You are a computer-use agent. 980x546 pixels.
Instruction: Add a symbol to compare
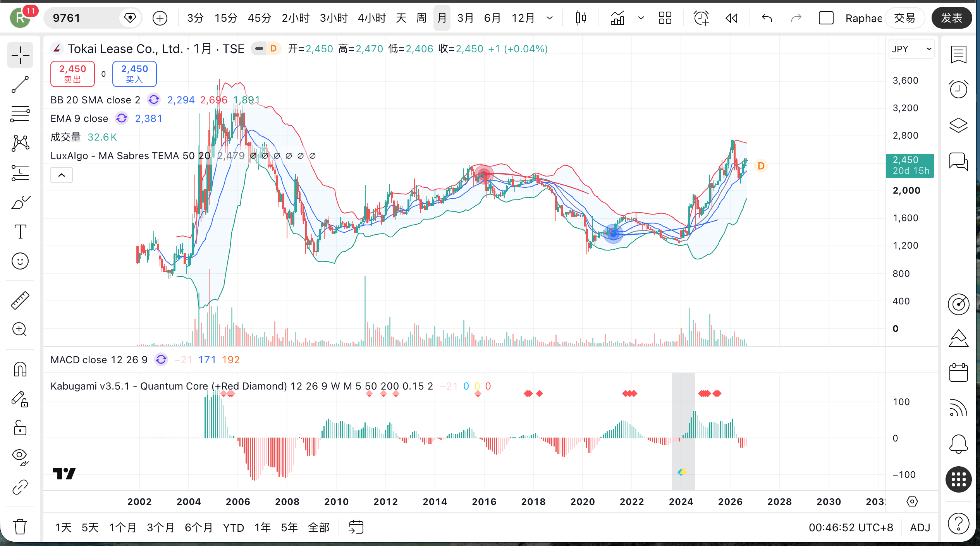[x=160, y=18]
